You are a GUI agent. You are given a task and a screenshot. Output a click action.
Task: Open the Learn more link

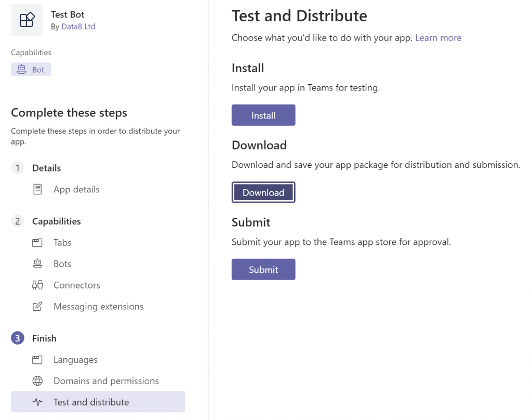(438, 38)
